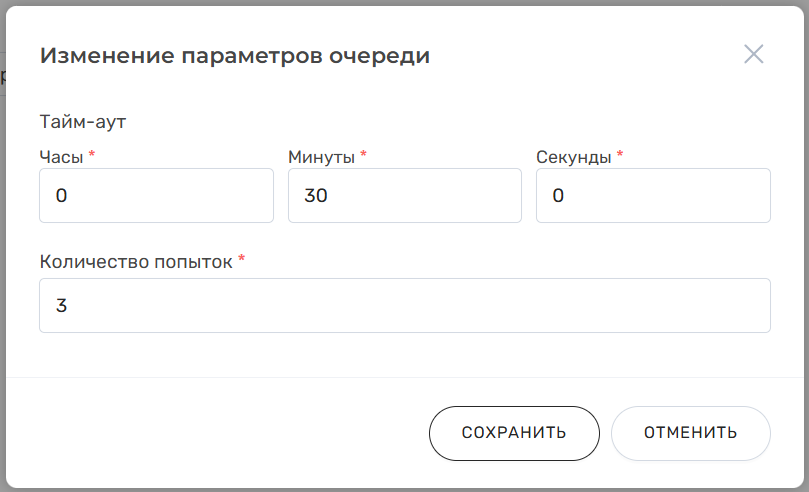Close the queue parameters dialog with X
Image resolution: width=809 pixels, height=492 pixels.
pyautogui.click(x=753, y=55)
